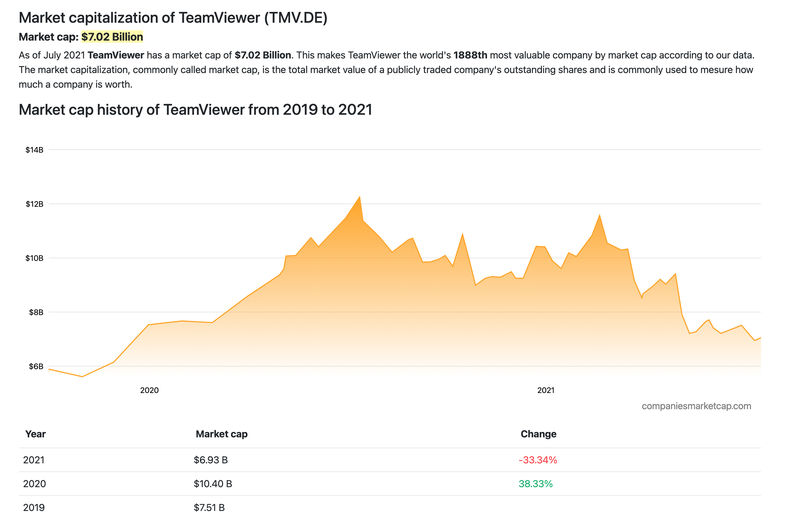Click the companiesmarketcap.com watermark
The image size is (800, 531).
[696, 406]
